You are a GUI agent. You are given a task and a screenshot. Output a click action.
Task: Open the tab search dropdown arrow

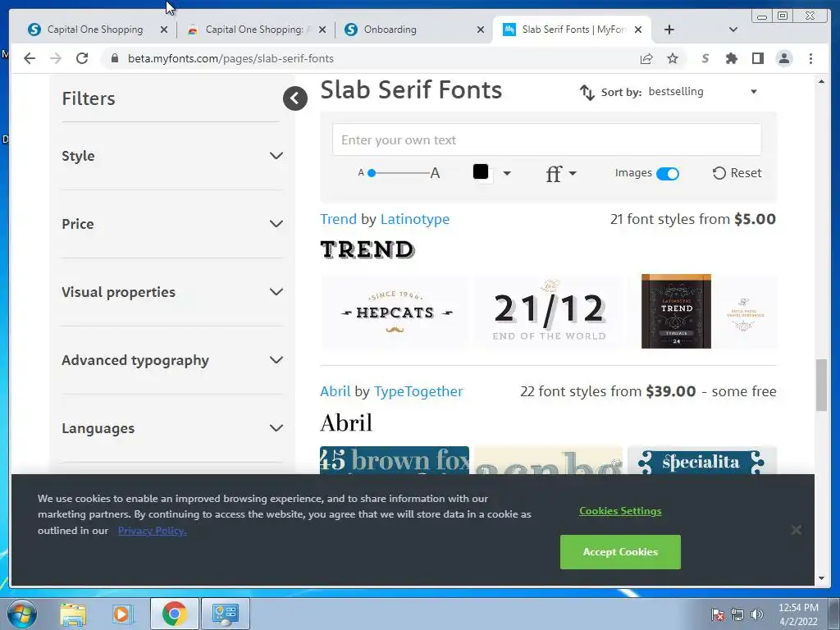(733, 30)
